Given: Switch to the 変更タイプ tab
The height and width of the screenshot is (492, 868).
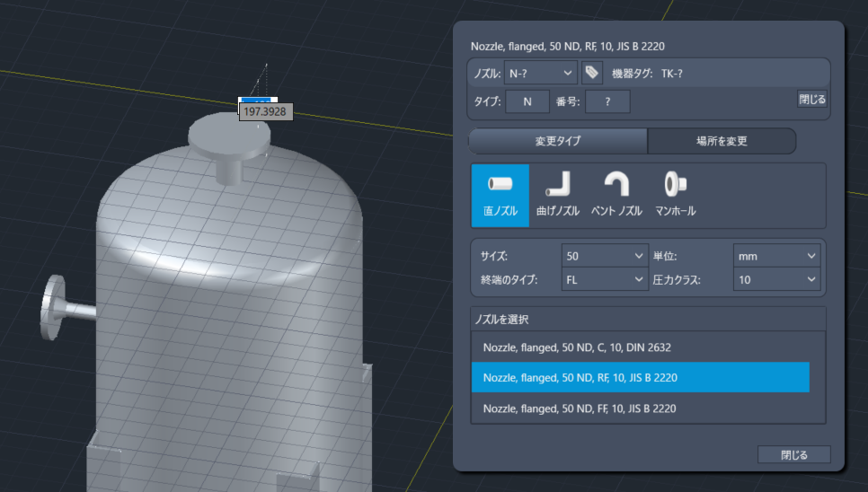Looking at the screenshot, I should (x=558, y=141).
